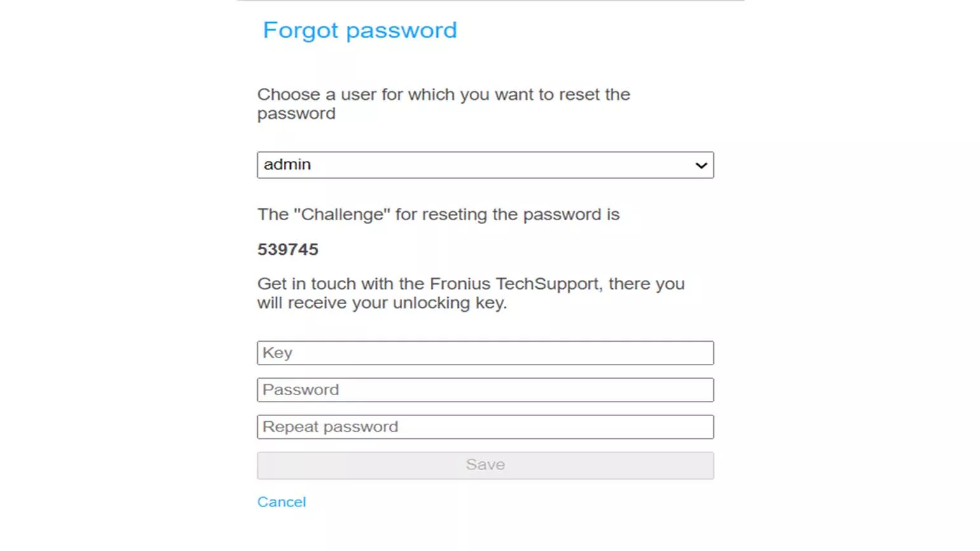Click the "Fronius TechSupport" text
The width and height of the screenshot is (980, 551).
tap(514, 284)
